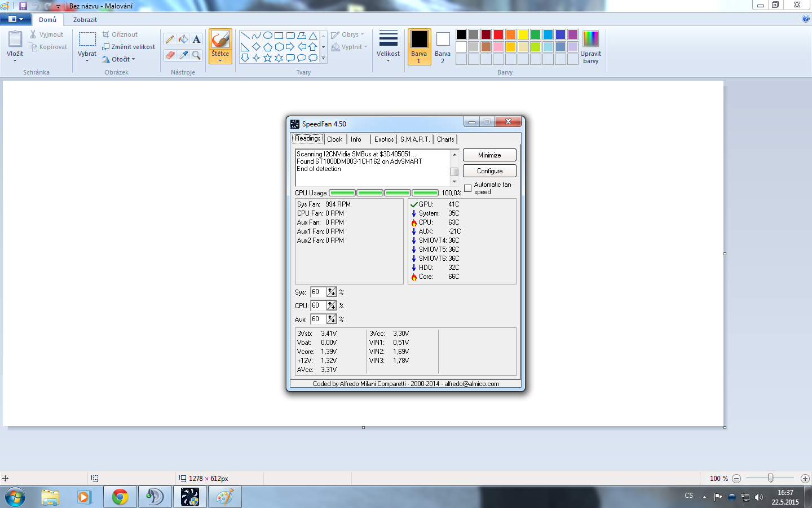Click the zoom out minus button
Screen dimensions: 812x508
point(736,479)
